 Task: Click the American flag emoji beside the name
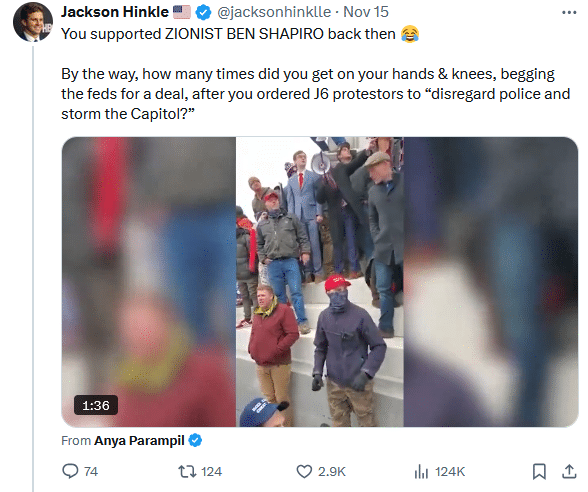click(x=182, y=12)
